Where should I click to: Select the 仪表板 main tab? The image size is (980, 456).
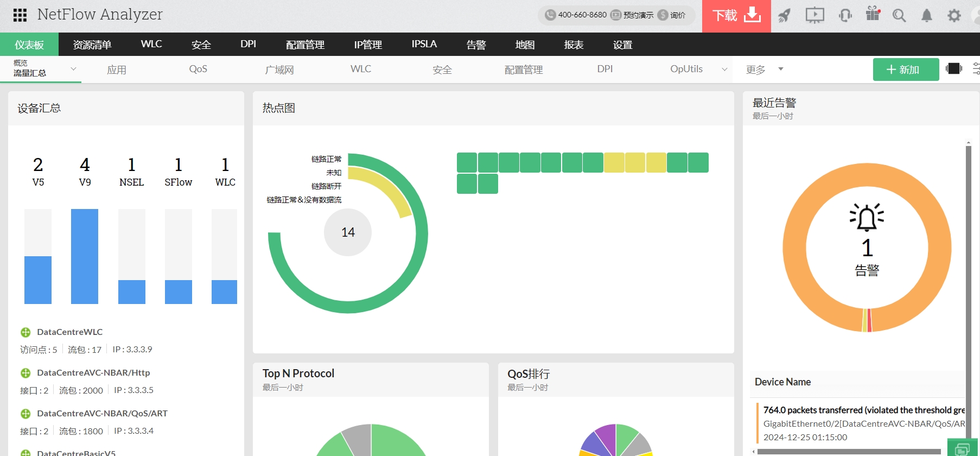coord(29,45)
